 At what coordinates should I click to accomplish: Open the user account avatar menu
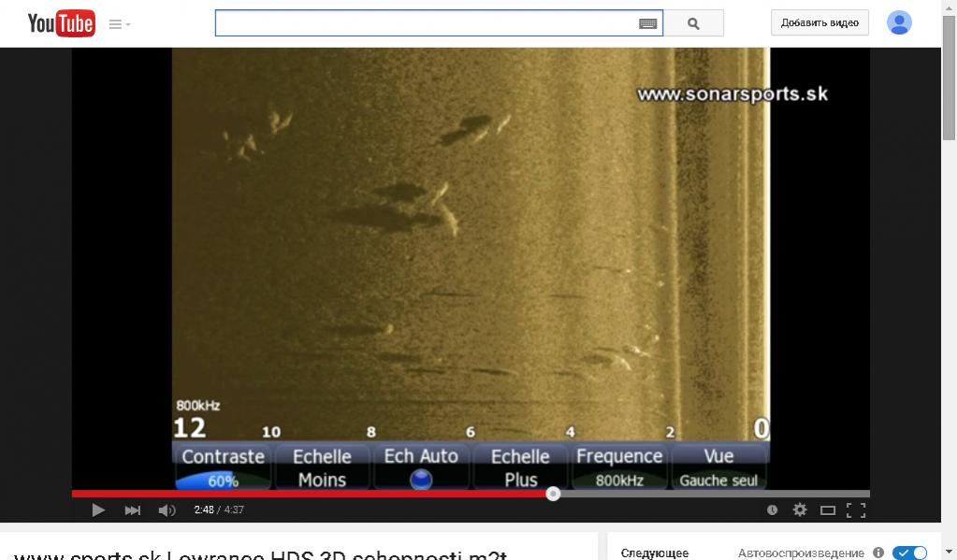(x=899, y=22)
